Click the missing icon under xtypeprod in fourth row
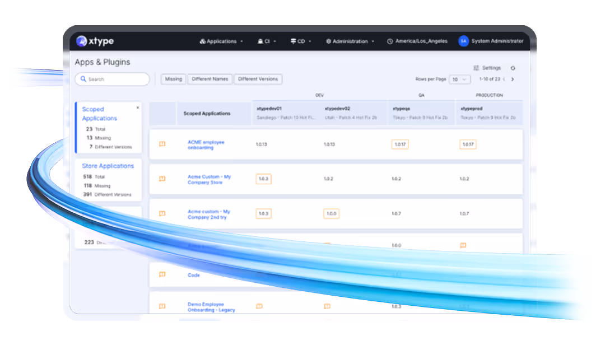This screenshot has width=605, height=364. (463, 246)
